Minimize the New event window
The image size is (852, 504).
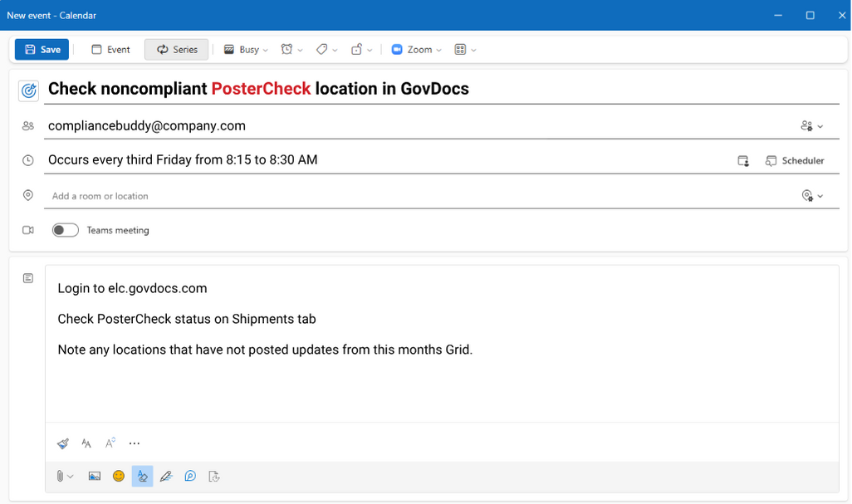click(778, 15)
